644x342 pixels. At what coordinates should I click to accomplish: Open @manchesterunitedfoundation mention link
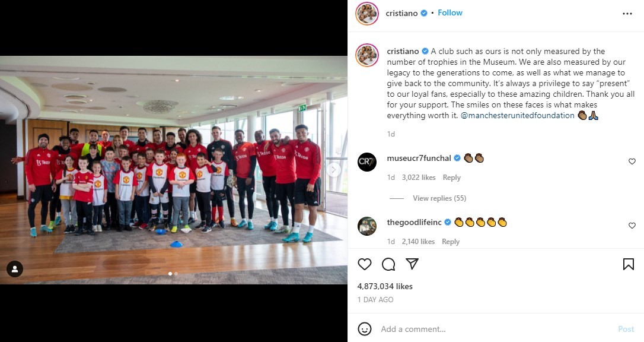point(518,116)
